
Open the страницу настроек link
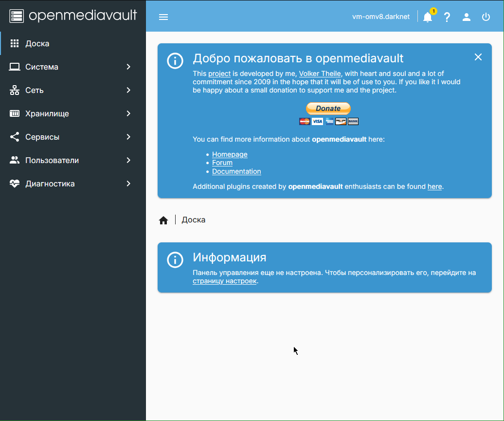(x=225, y=281)
